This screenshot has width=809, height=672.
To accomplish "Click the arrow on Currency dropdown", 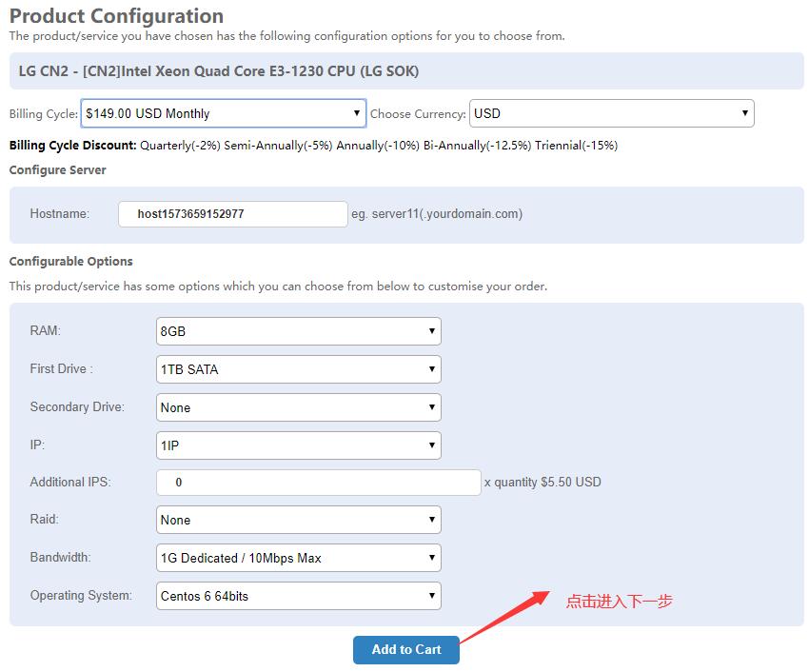I will point(745,113).
